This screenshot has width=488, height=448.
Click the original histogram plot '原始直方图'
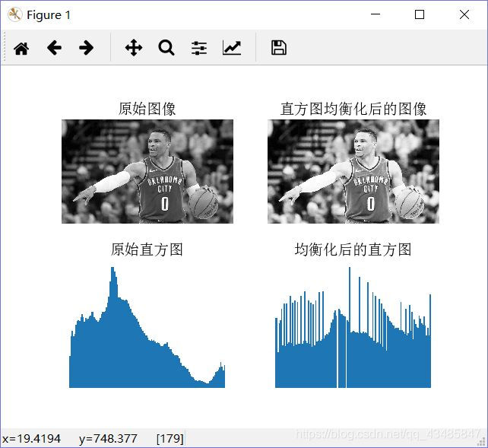click(147, 327)
